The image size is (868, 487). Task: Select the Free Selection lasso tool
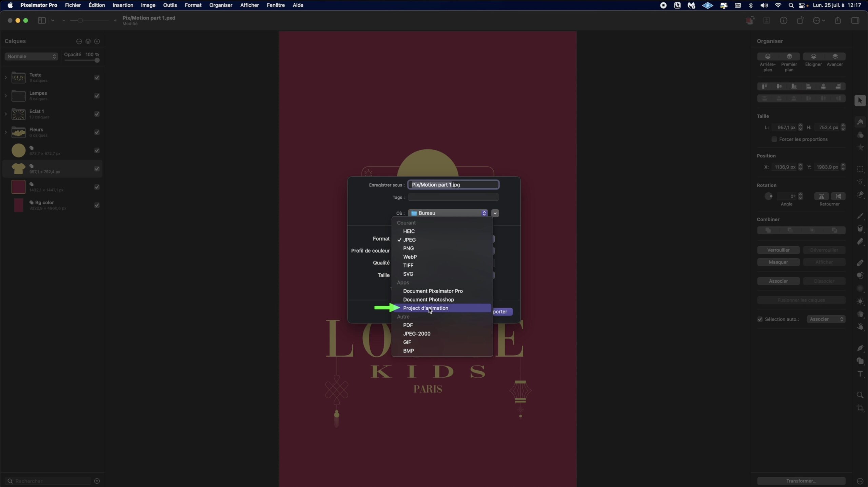point(860,182)
